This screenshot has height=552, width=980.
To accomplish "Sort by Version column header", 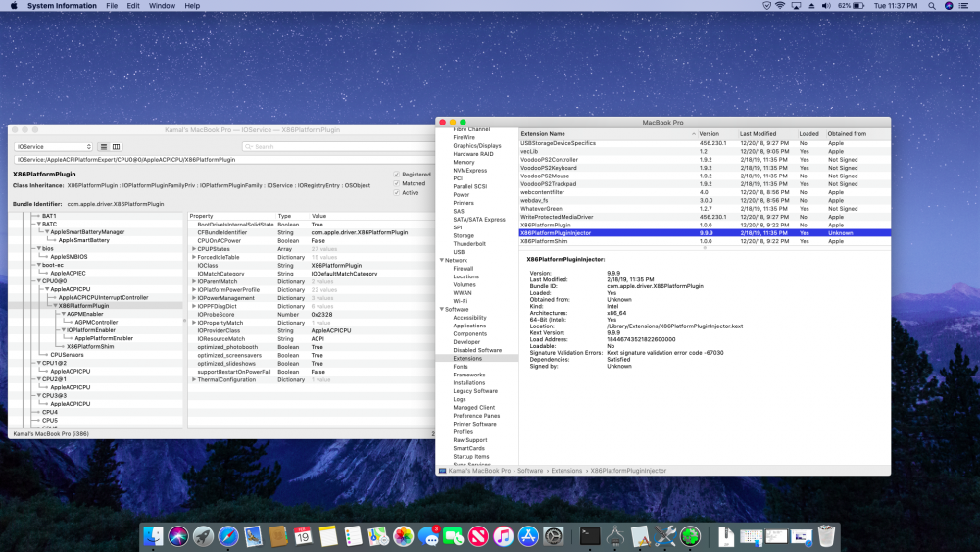I will click(716, 133).
